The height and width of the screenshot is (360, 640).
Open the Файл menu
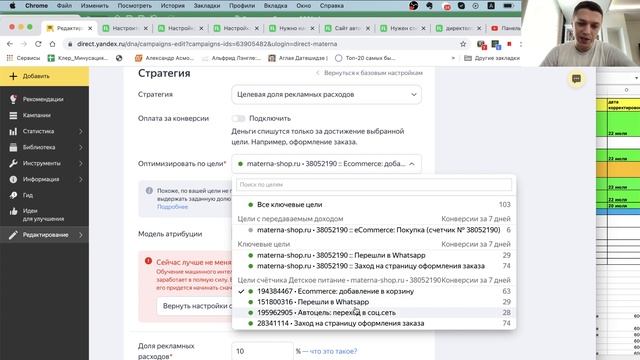[x=64, y=6]
